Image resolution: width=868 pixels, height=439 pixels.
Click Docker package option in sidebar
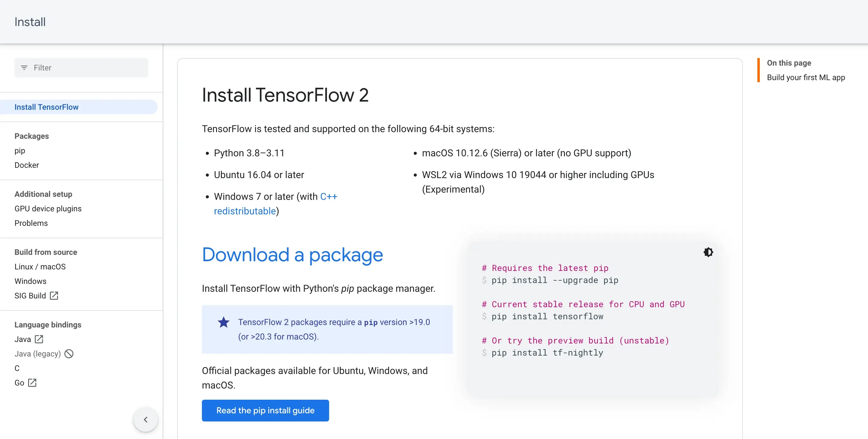point(27,164)
